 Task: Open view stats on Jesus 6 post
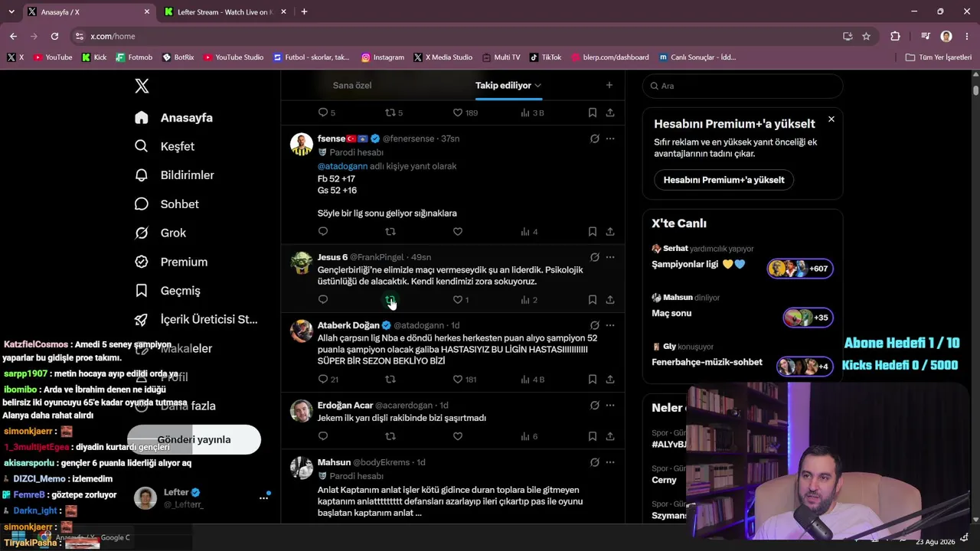[529, 300]
